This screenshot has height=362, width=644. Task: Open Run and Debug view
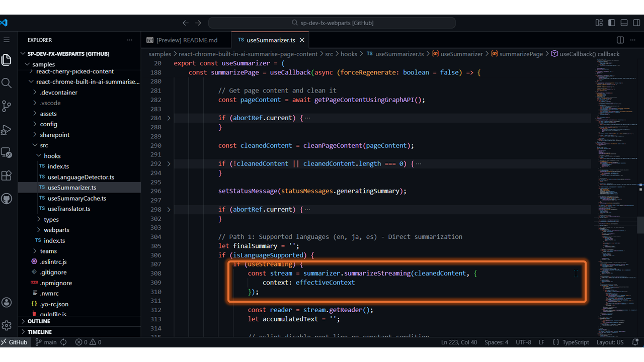pos(7,130)
